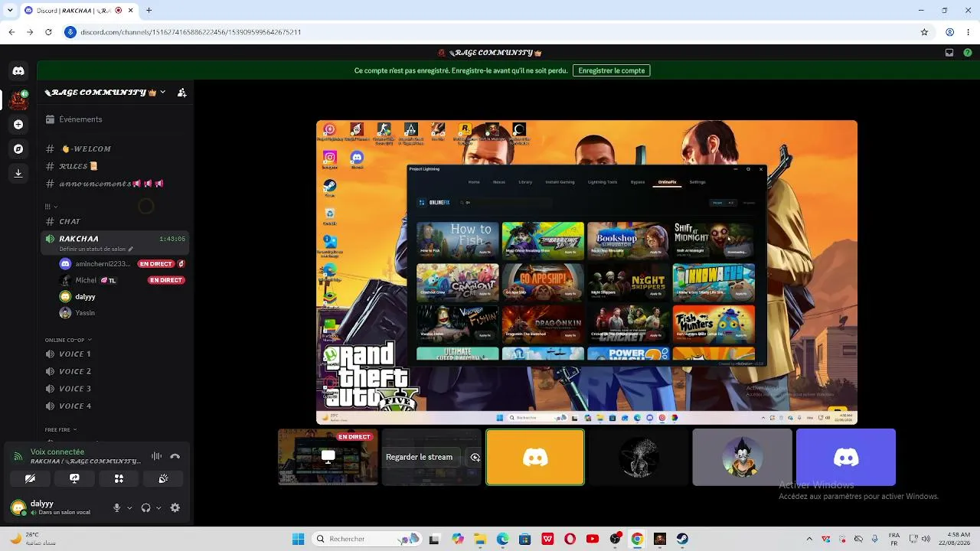The image size is (980, 551).
Task: Open Google Chrome from the taskbar
Action: [x=637, y=539]
